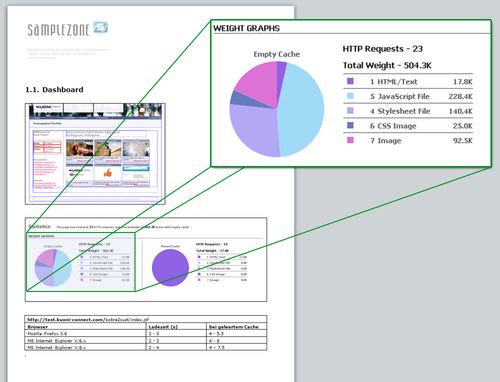The height and width of the screenshot is (382, 500).
Task: Click the '7 Image' legend label
Action: (x=385, y=141)
